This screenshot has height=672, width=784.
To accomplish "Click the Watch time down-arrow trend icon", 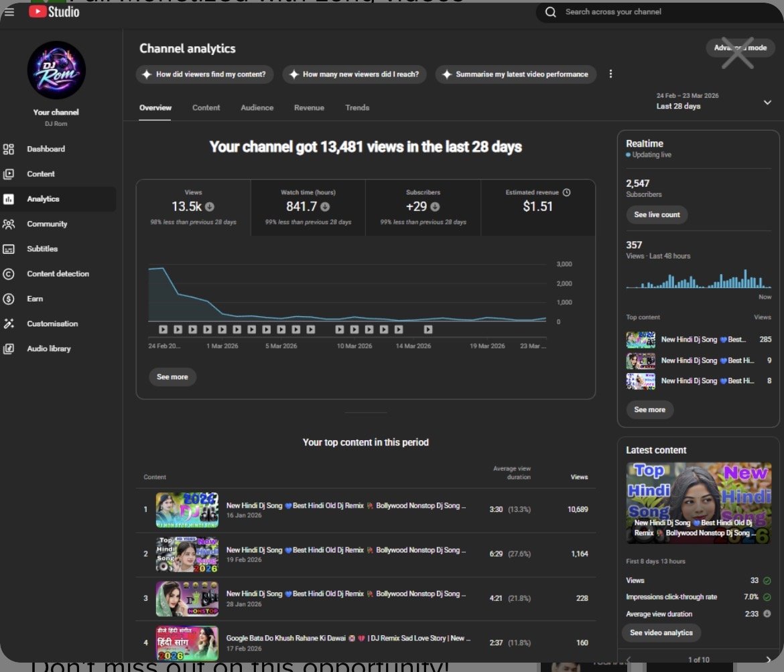I will pyautogui.click(x=325, y=206).
